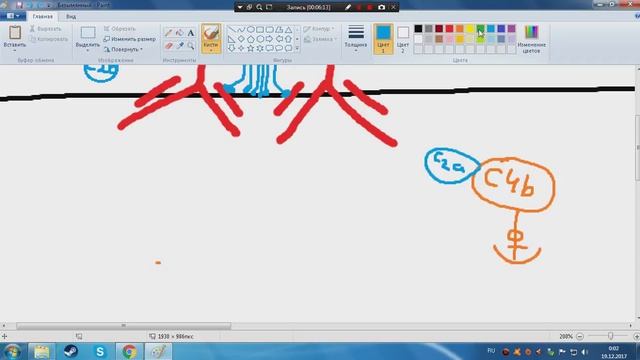Choose the dark red color swatch
Screen dimensions: 640x360
pos(439,29)
